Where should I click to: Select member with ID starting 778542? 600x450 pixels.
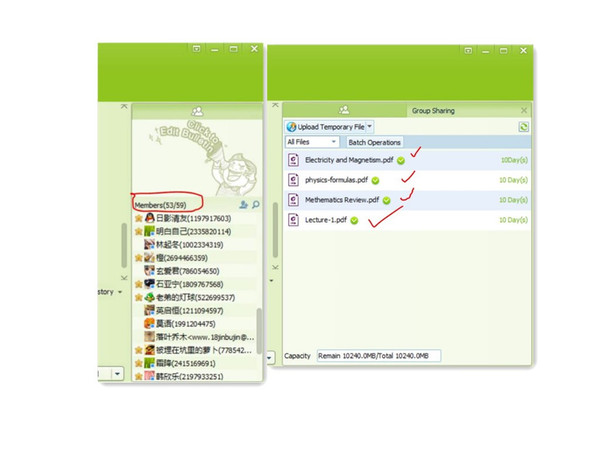tap(195, 350)
